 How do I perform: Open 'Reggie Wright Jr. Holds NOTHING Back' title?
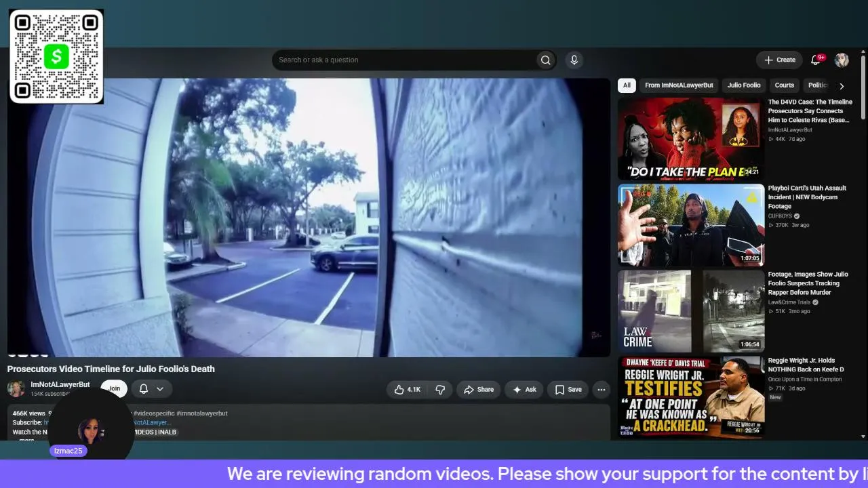point(806,365)
